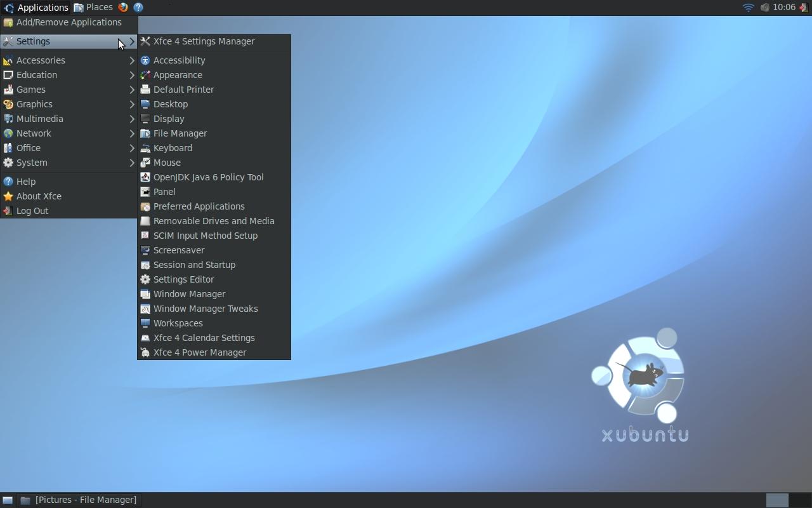Launch Firefox from the top panel
Viewport: 812px width, 508px height.
(x=123, y=7)
